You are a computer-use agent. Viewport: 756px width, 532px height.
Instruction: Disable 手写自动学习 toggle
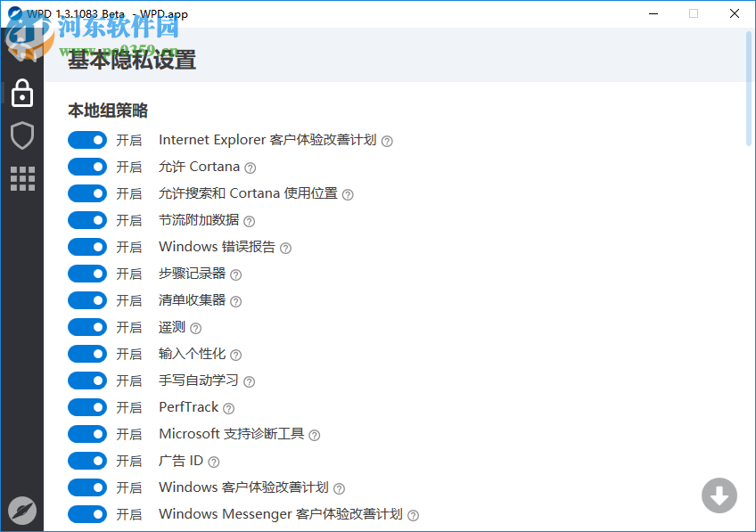(86, 381)
